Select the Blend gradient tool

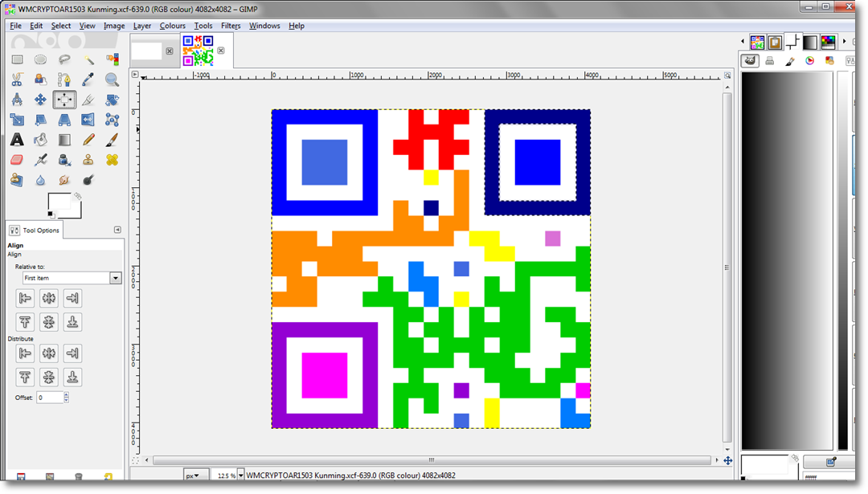[x=64, y=140]
